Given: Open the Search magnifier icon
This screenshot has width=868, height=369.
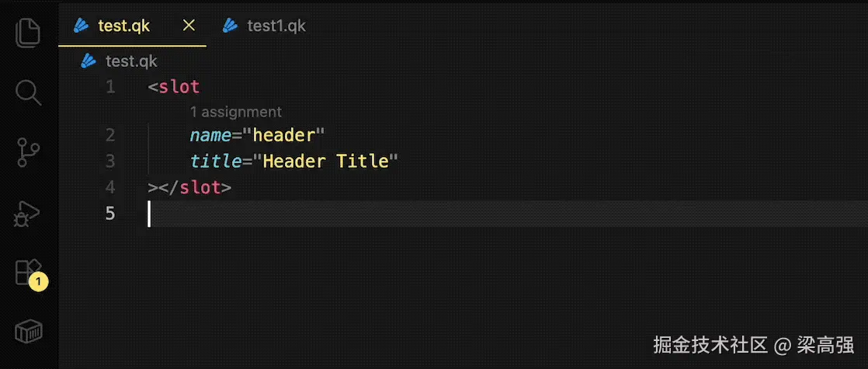Looking at the screenshot, I should (28, 92).
